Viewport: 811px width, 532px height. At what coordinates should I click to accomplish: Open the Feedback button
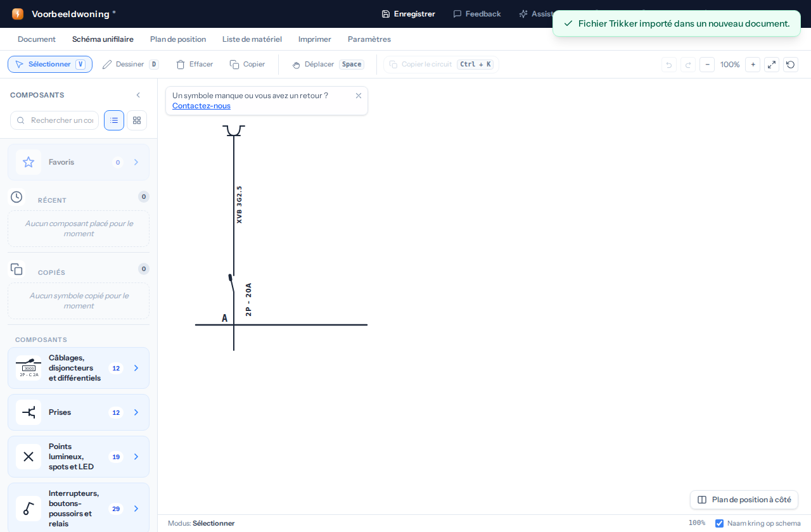[x=477, y=14]
